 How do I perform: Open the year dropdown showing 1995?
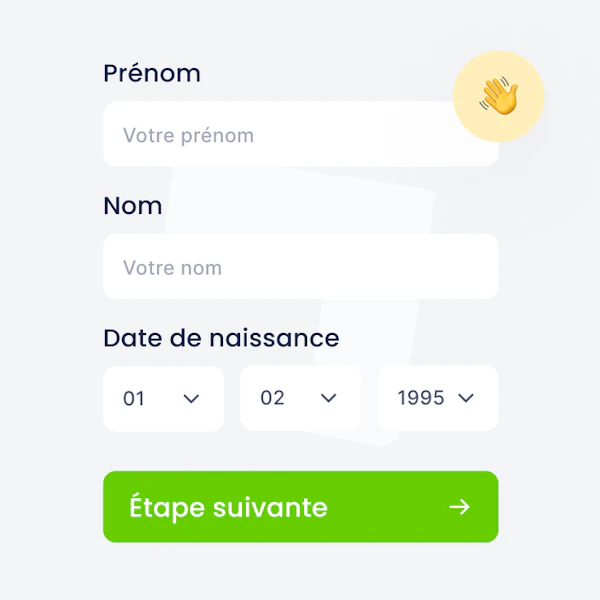(438, 398)
